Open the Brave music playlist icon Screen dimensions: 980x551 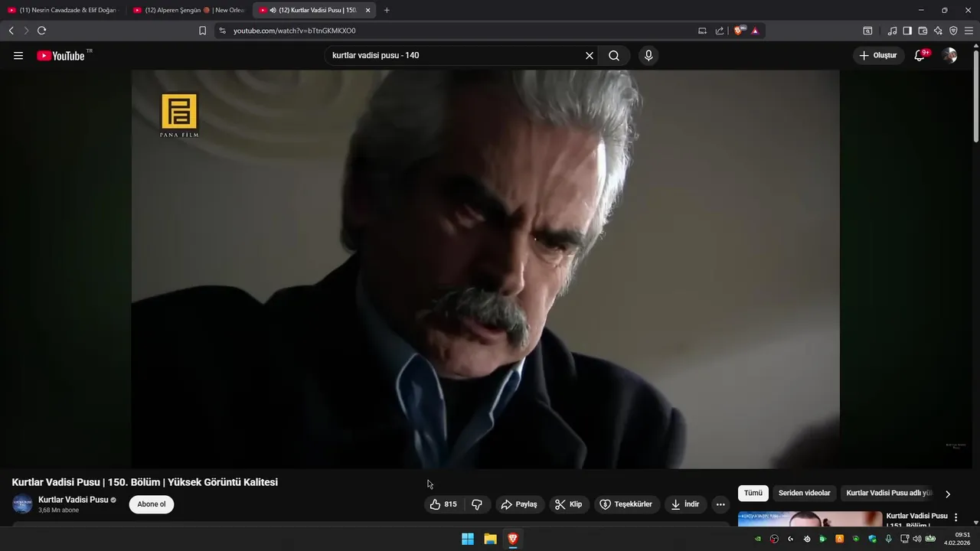coord(892,31)
